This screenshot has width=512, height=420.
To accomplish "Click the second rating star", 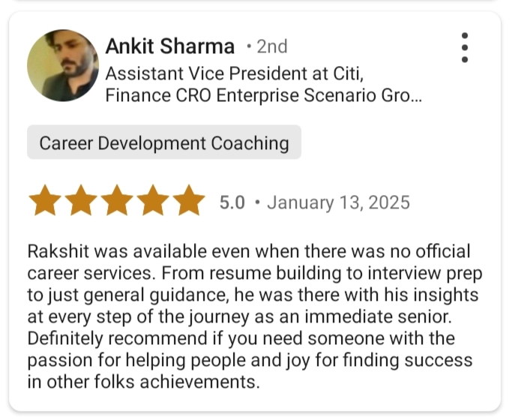I will click(x=82, y=202).
